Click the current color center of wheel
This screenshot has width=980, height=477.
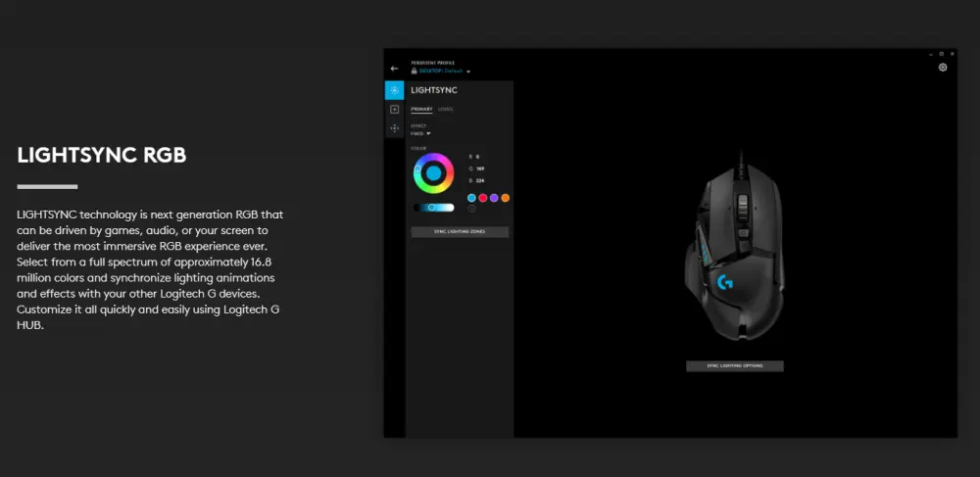434,173
